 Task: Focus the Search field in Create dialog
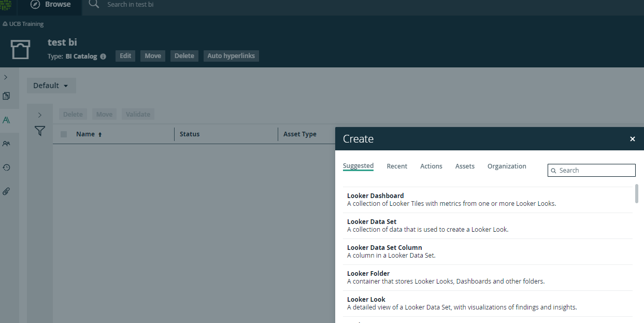click(x=592, y=170)
